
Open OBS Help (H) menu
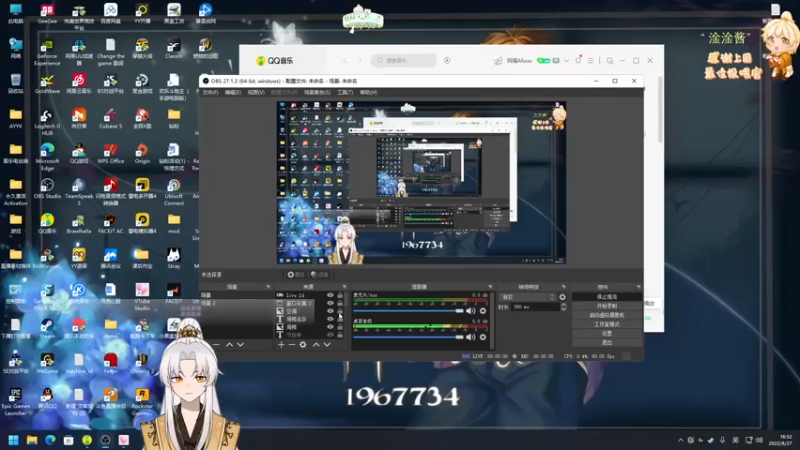pos(368,92)
